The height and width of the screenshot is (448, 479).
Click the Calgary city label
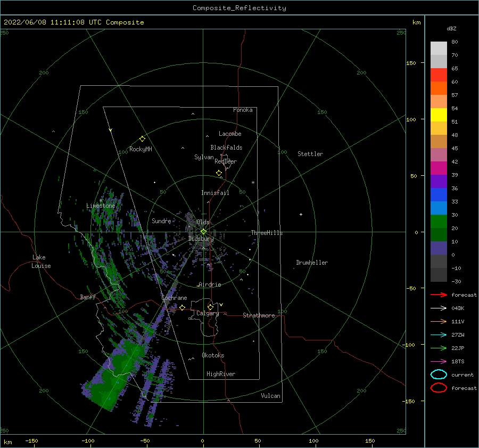click(208, 313)
